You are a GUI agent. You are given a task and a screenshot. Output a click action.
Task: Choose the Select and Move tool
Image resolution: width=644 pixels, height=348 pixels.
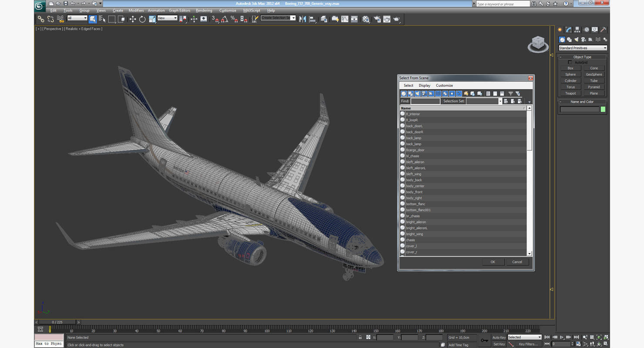(133, 19)
